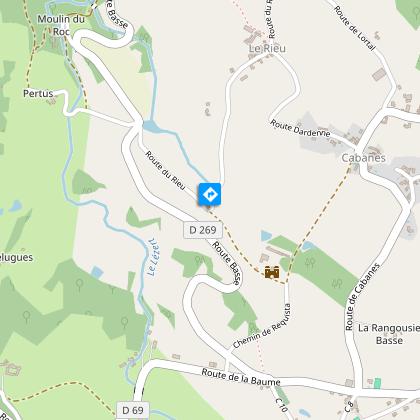Click the blue directions marker icon
The width and height of the screenshot is (420, 420).
tap(210, 194)
